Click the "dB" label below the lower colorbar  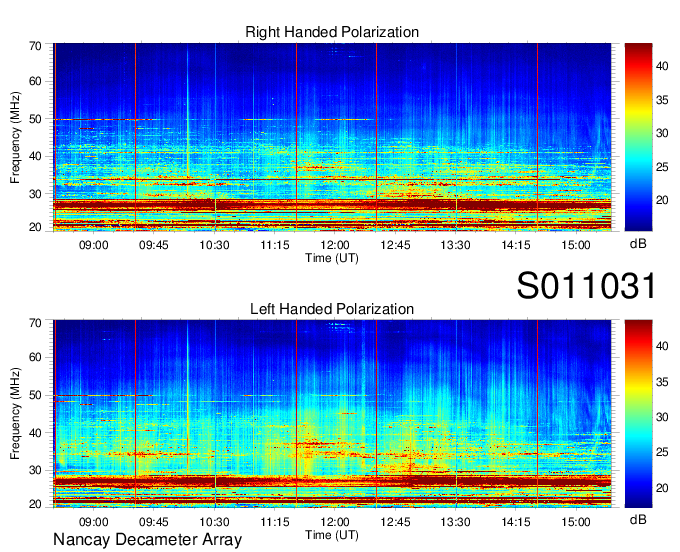click(x=638, y=519)
